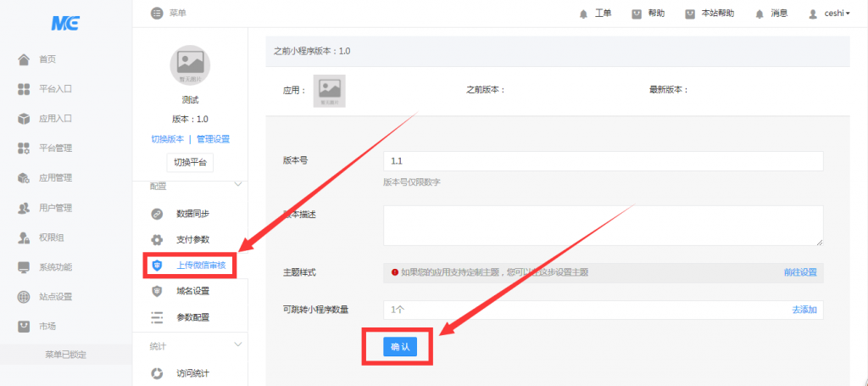
Task: Open 工单 bell icon in header
Action: point(583,14)
